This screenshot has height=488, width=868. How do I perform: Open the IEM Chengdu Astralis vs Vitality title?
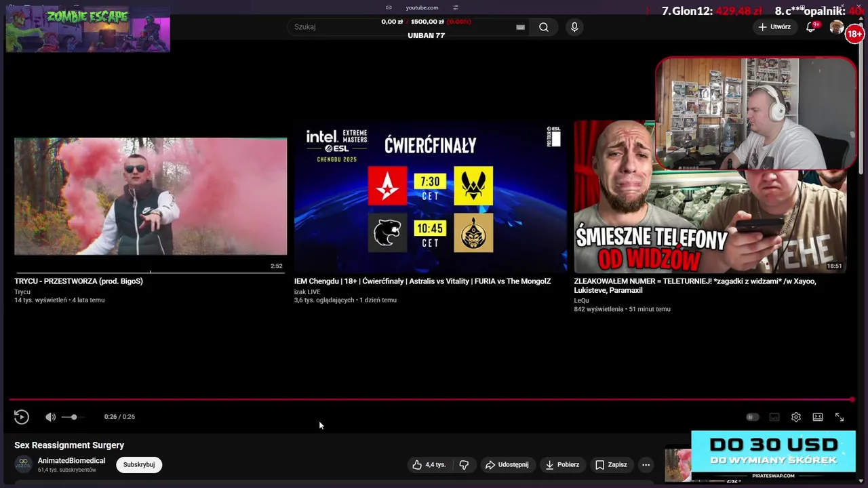pos(422,281)
